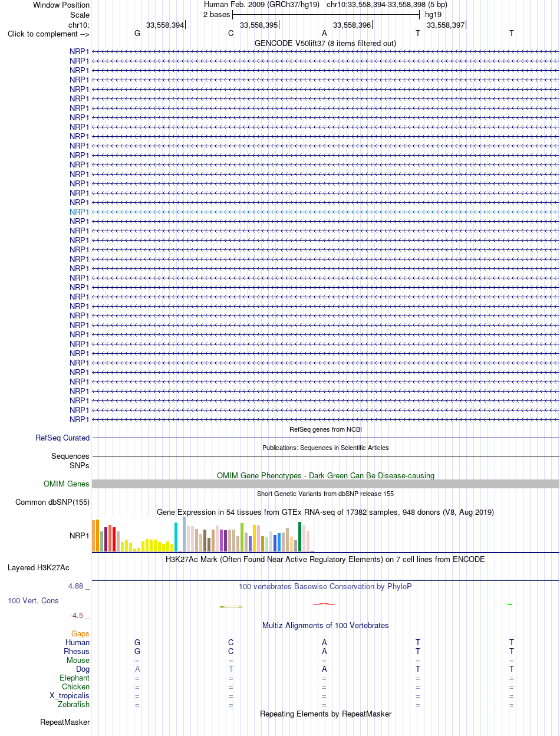
Task: Click Human Feb. 2009 (GRCh37/hg19) assembly text
Action: 262,5
